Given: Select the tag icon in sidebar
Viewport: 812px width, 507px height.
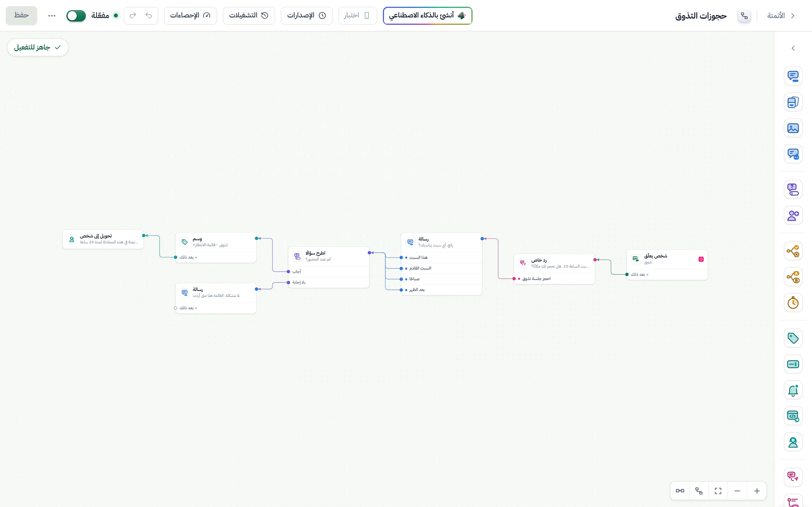Looking at the screenshot, I should tap(793, 338).
